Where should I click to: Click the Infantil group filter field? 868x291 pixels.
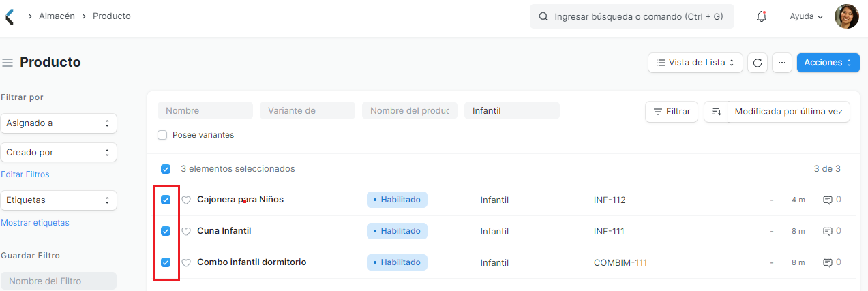pos(512,110)
